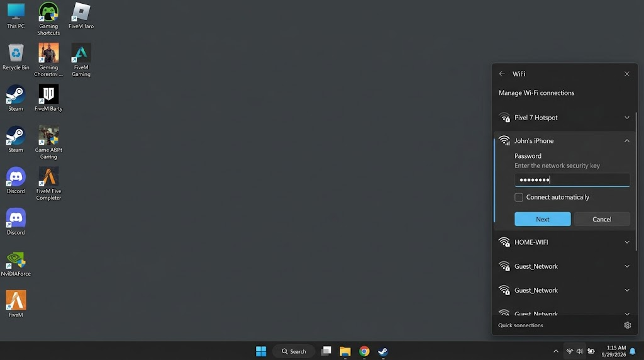The image size is (644, 360).
Task: Launch Chrome from the taskbar
Action: (x=364, y=351)
